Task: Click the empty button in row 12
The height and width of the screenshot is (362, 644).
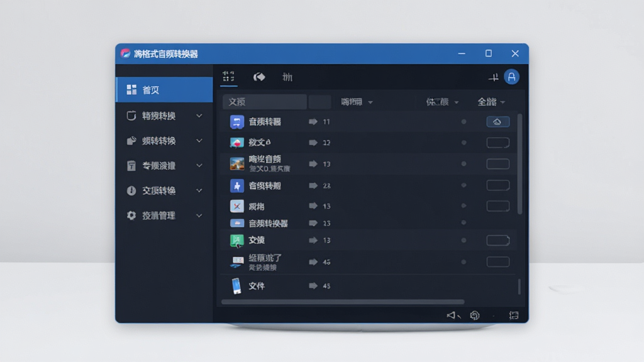Action: [498, 143]
